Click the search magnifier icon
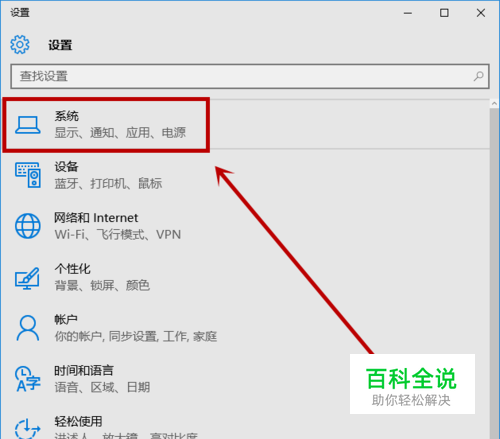Image resolution: width=500 pixels, height=439 pixels. point(478,76)
